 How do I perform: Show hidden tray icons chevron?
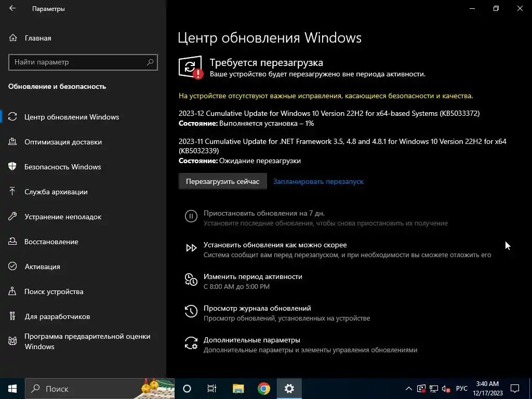[409, 389]
